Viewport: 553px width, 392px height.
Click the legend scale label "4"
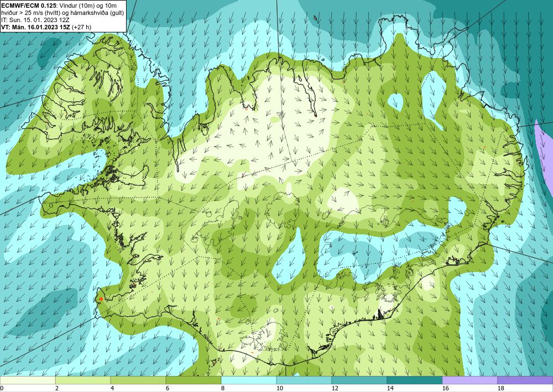pos(112,389)
